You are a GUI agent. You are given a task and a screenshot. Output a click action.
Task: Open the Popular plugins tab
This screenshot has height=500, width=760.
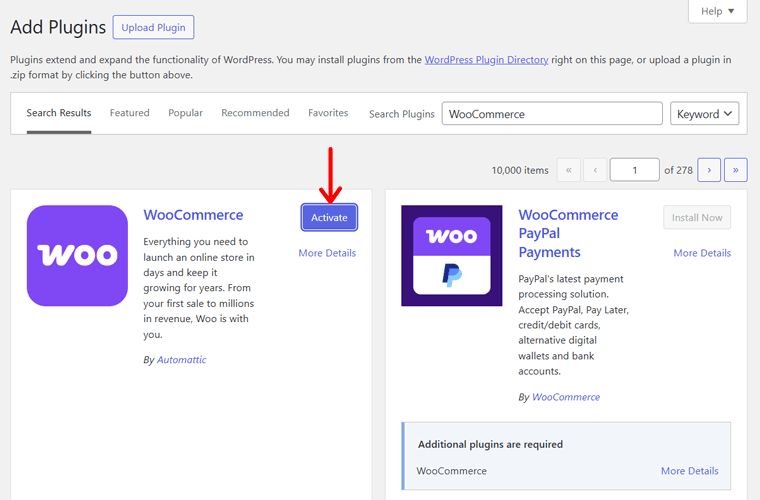tap(185, 113)
